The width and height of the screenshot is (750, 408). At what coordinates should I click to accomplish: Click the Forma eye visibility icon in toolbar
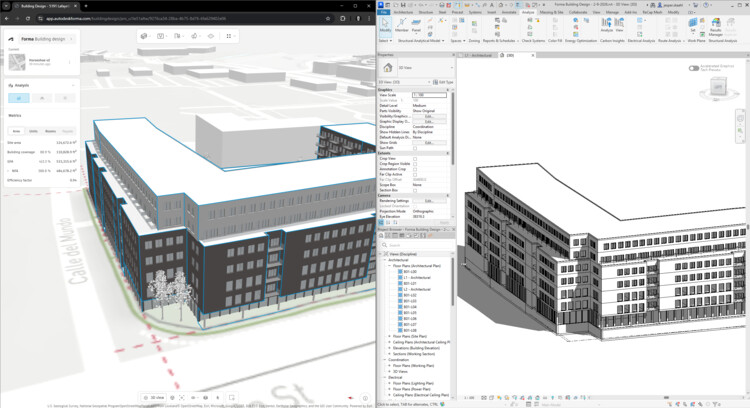[x=211, y=36]
